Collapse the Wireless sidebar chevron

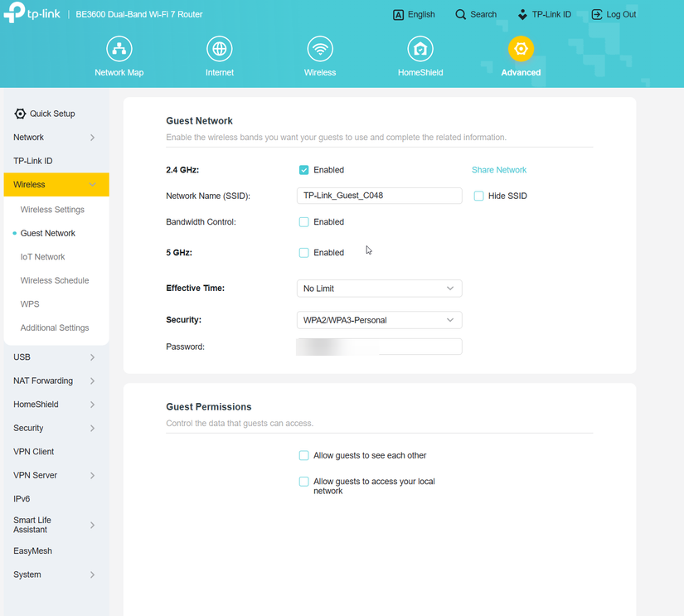click(x=93, y=185)
